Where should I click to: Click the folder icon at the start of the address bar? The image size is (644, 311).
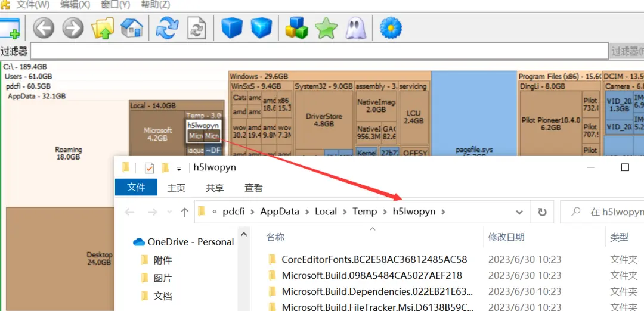(202, 212)
